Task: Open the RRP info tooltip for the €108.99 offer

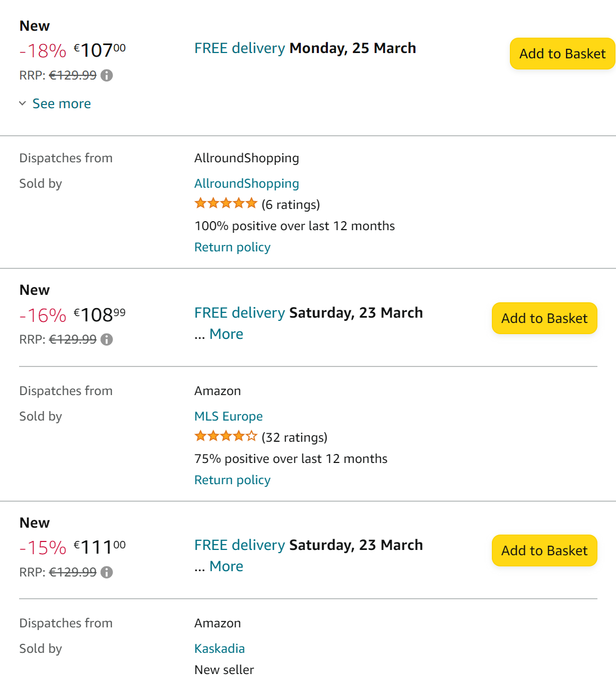Action: [107, 339]
